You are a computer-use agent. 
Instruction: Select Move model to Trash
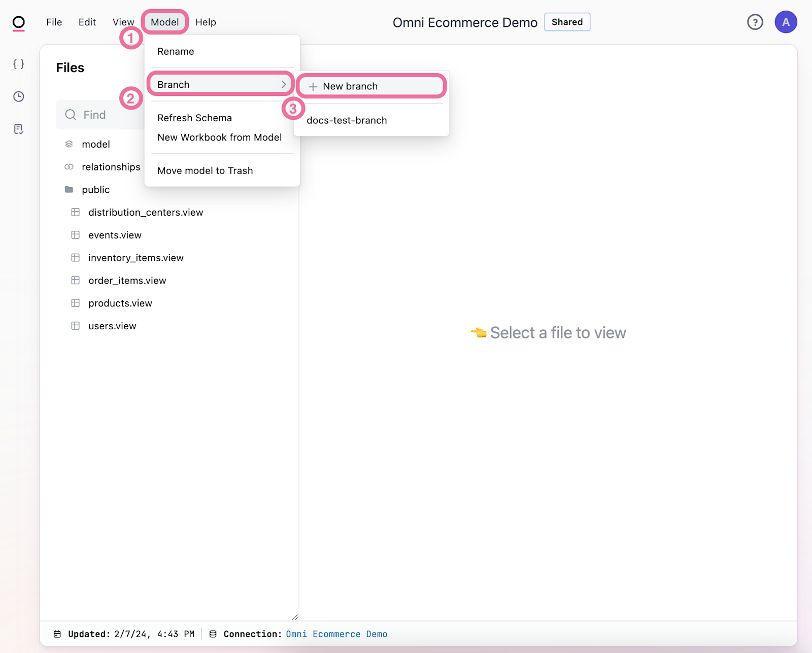[x=205, y=170]
